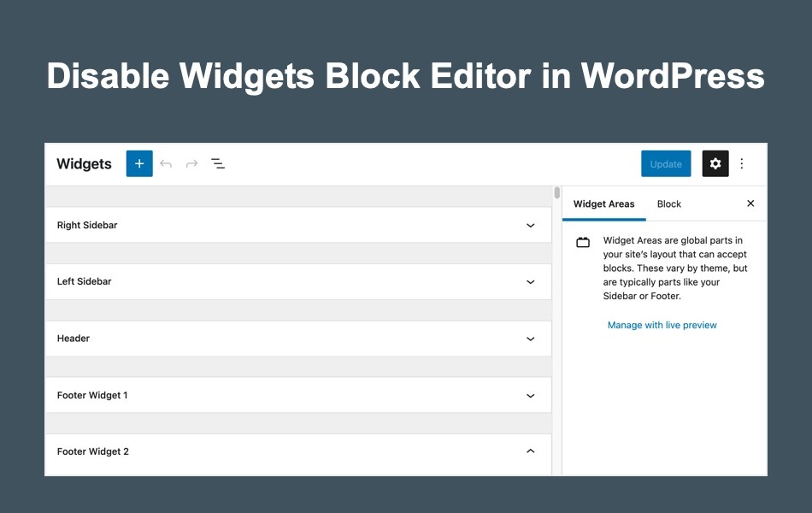Viewport: 812px width, 513px height.
Task: Collapse the Footer Widget 2 area
Action: [530, 451]
